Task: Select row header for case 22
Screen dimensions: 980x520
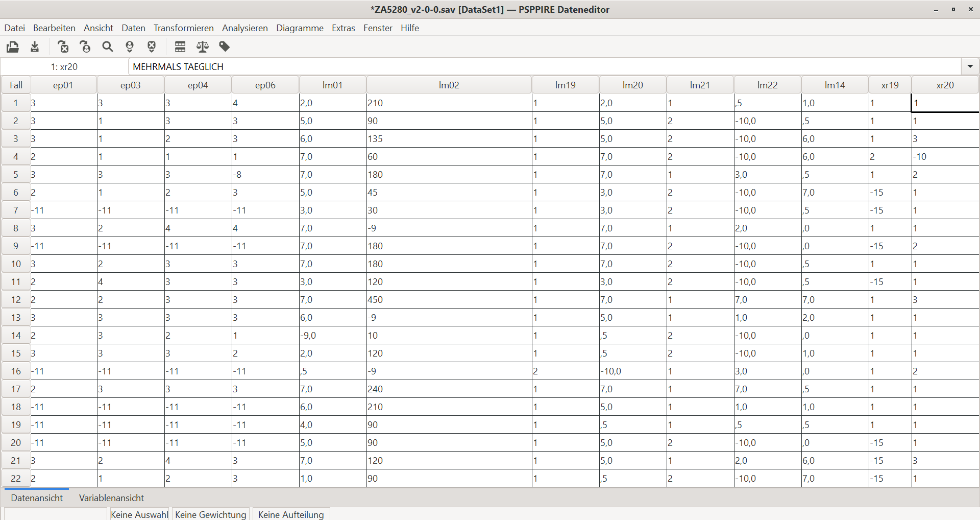Action: tap(16, 479)
